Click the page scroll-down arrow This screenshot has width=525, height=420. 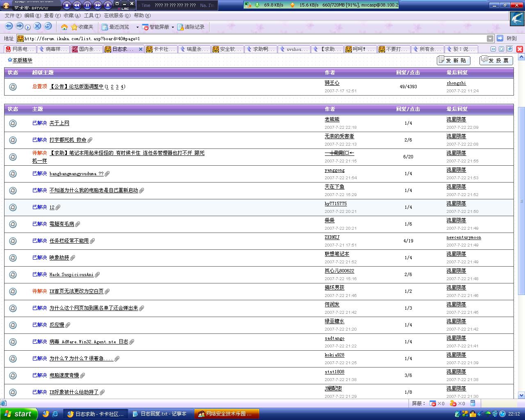(521, 395)
